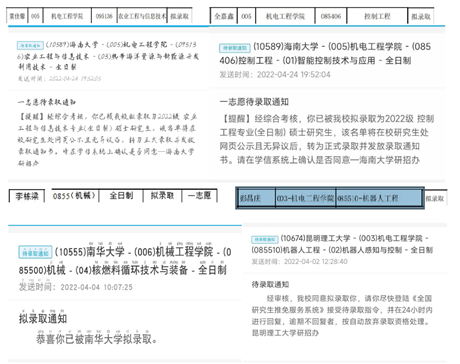Click the 0855(机械) table cell
Image resolution: width=460 pixels, height=364 pixels.
point(75,195)
